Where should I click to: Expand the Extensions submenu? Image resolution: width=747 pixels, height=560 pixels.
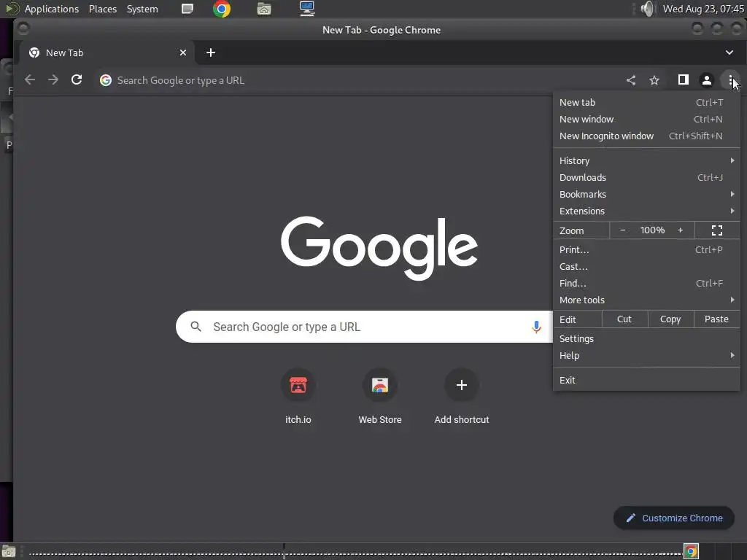(646, 211)
